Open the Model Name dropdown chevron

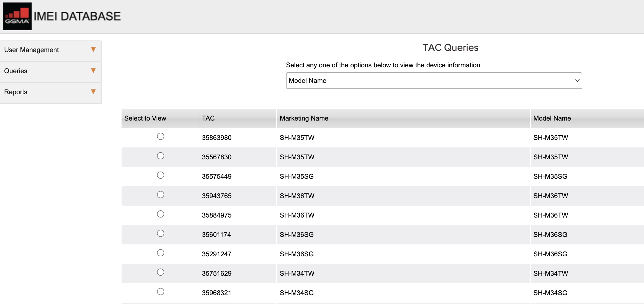pyautogui.click(x=577, y=81)
